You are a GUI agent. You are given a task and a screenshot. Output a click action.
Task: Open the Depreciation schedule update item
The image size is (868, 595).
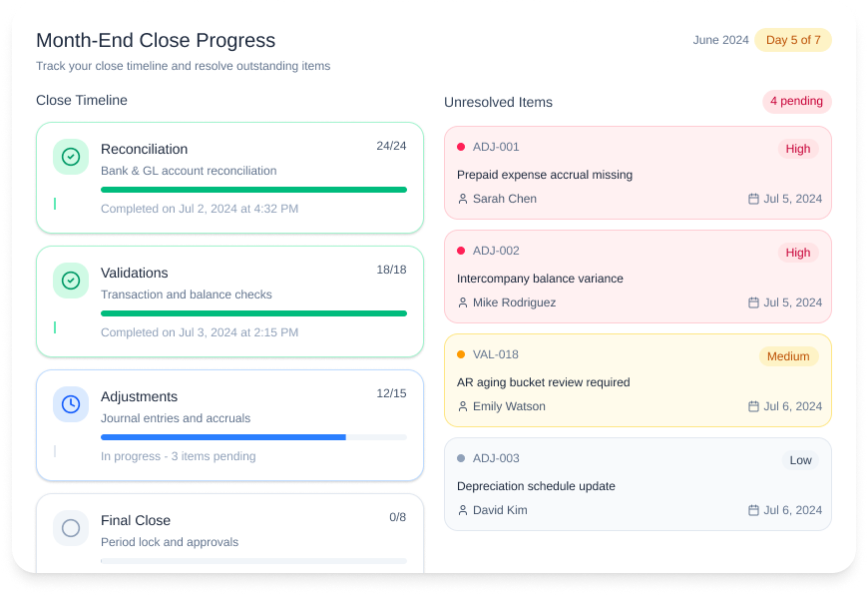click(536, 486)
